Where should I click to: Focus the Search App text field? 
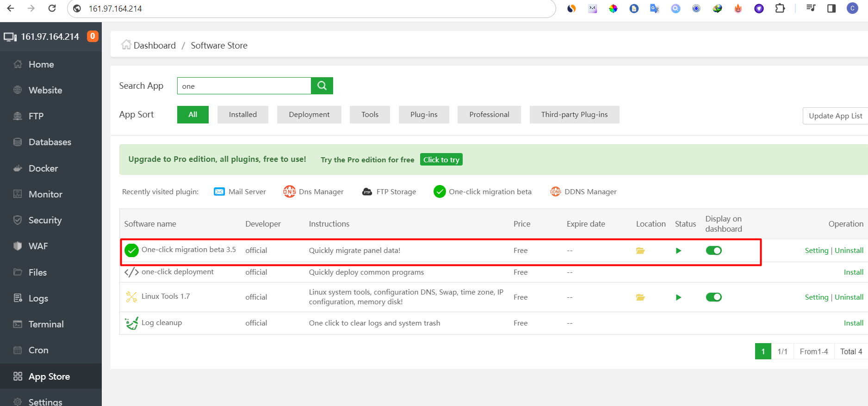point(244,86)
